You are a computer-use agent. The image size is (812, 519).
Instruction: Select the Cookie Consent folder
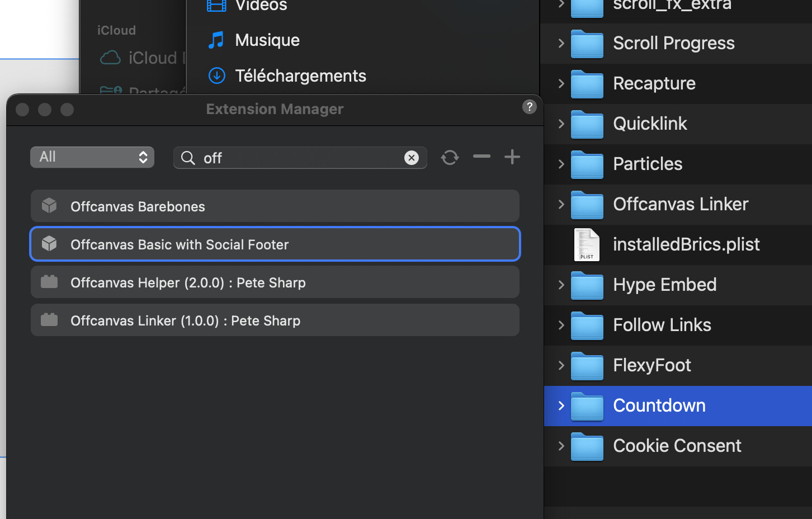pyautogui.click(x=677, y=446)
